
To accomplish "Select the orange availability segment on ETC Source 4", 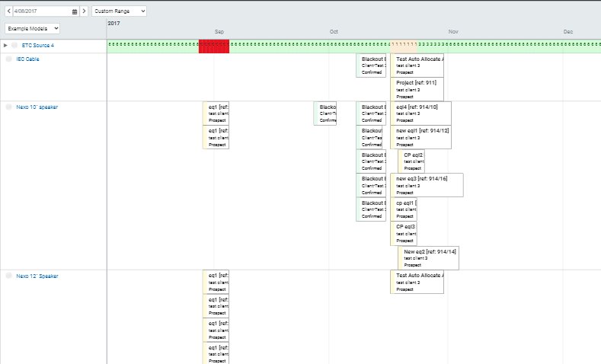I will pyautogui.click(x=404, y=46).
